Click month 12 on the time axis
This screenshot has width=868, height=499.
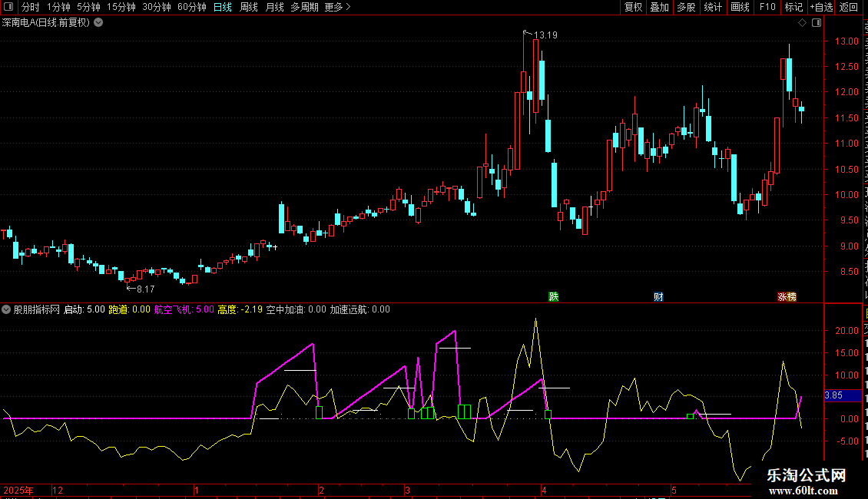[x=57, y=491]
